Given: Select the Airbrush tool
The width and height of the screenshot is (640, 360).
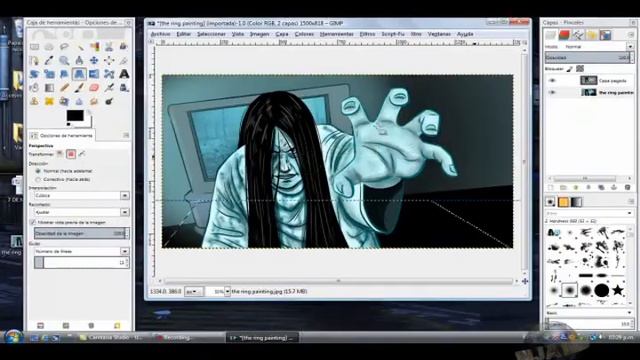Looking at the screenshot, I should click(x=109, y=88).
